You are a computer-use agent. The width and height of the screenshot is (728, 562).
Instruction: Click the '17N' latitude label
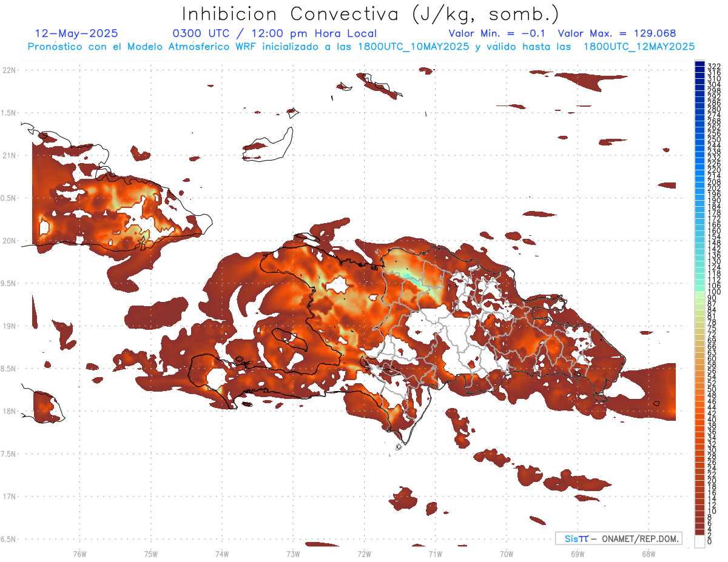coord(8,497)
